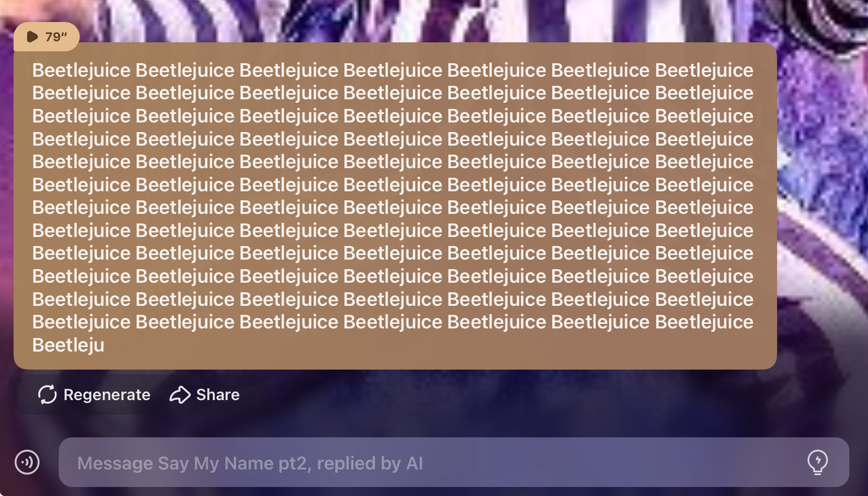Image resolution: width=868 pixels, height=496 pixels.
Task: Click the 'Share' text label
Action: click(218, 394)
